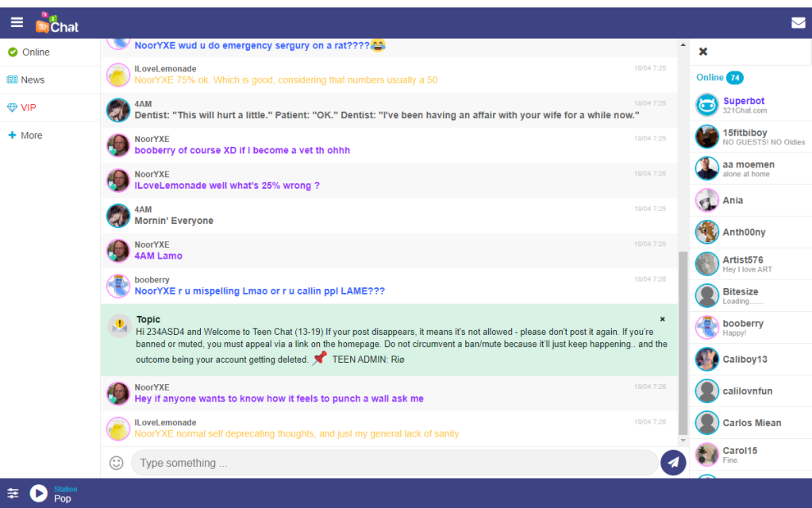
Task: Click the plus icon beside More
Action: click(12, 135)
